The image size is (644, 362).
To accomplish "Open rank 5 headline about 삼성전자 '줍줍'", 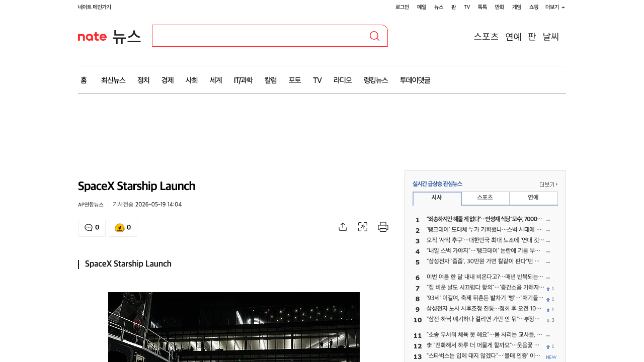I will (x=484, y=261).
